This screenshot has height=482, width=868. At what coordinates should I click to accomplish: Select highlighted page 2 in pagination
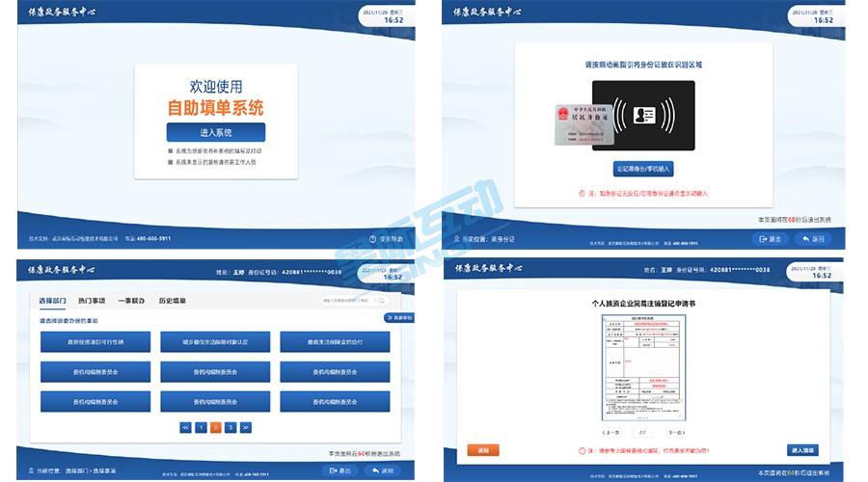216,427
